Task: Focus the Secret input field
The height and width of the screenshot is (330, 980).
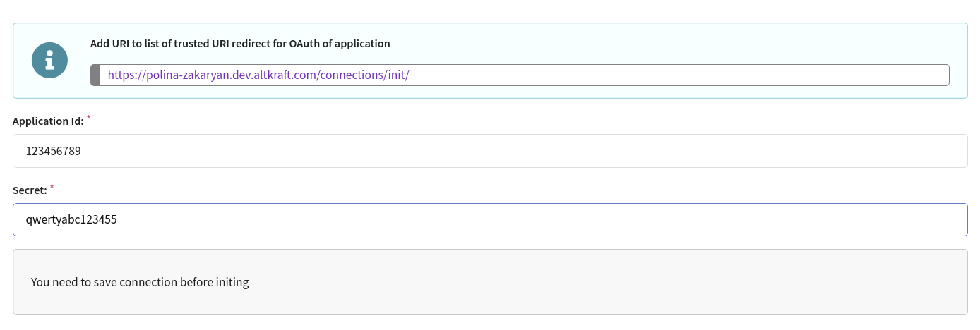Action: click(490, 219)
